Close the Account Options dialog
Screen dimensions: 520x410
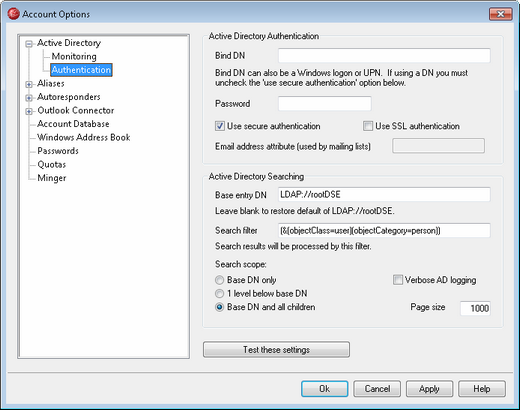500,14
